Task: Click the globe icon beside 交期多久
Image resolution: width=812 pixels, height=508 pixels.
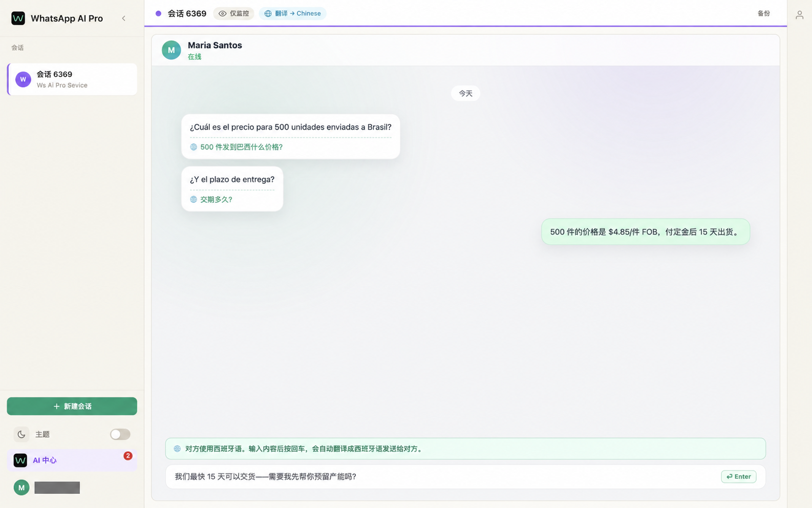Action: 194,200
